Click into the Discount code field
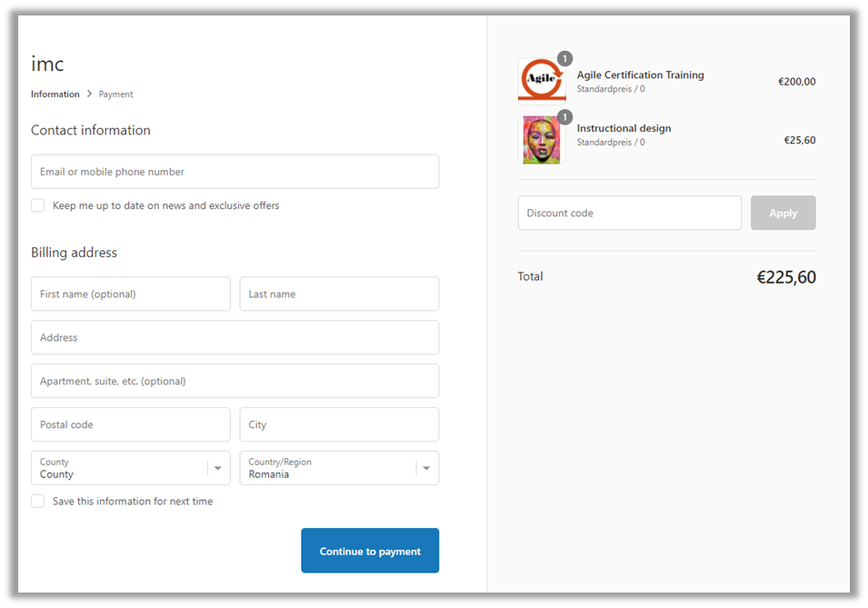Image resolution: width=868 pixels, height=608 pixels. (x=629, y=214)
